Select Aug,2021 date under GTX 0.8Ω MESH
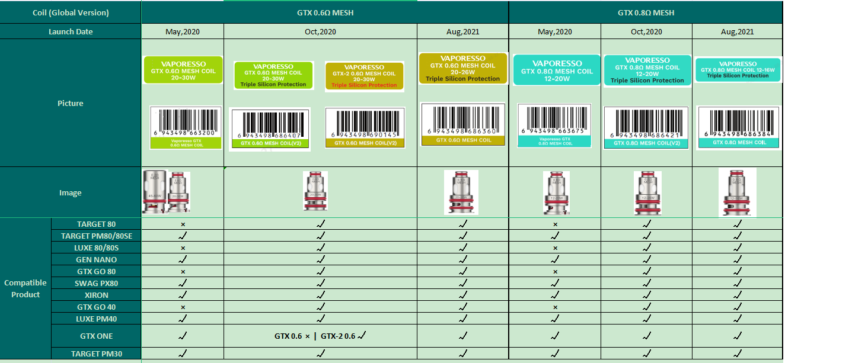Image resolution: width=868 pixels, height=363 pixels. tap(738, 31)
